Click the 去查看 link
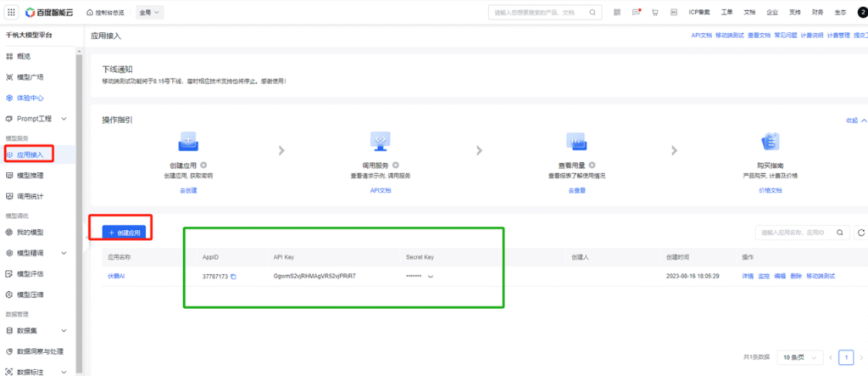Viewport: 868px width, 376px height. tap(576, 190)
